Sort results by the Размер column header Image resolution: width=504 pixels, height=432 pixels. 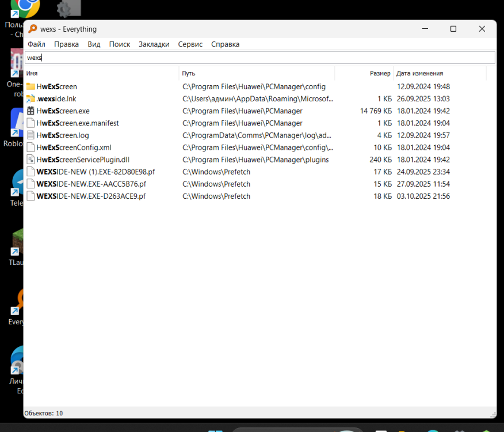click(364, 73)
